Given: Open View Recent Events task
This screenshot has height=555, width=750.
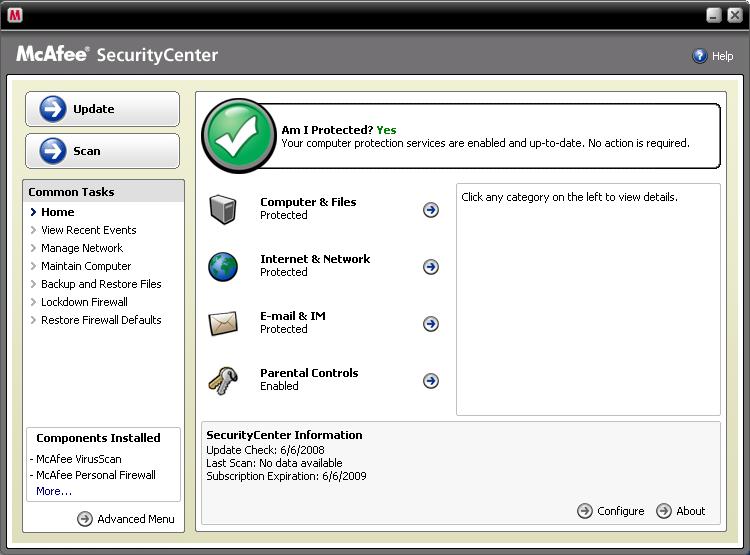Looking at the screenshot, I should [88, 230].
